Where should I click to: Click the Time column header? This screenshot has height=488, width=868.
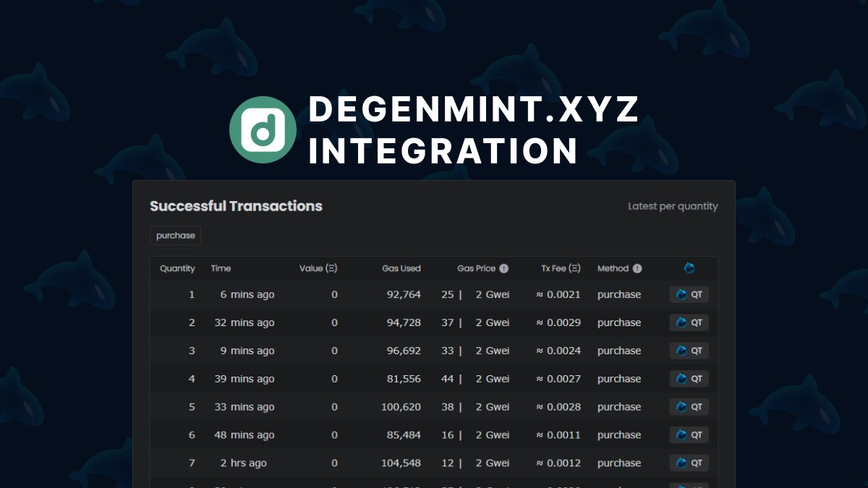click(221, 268)
